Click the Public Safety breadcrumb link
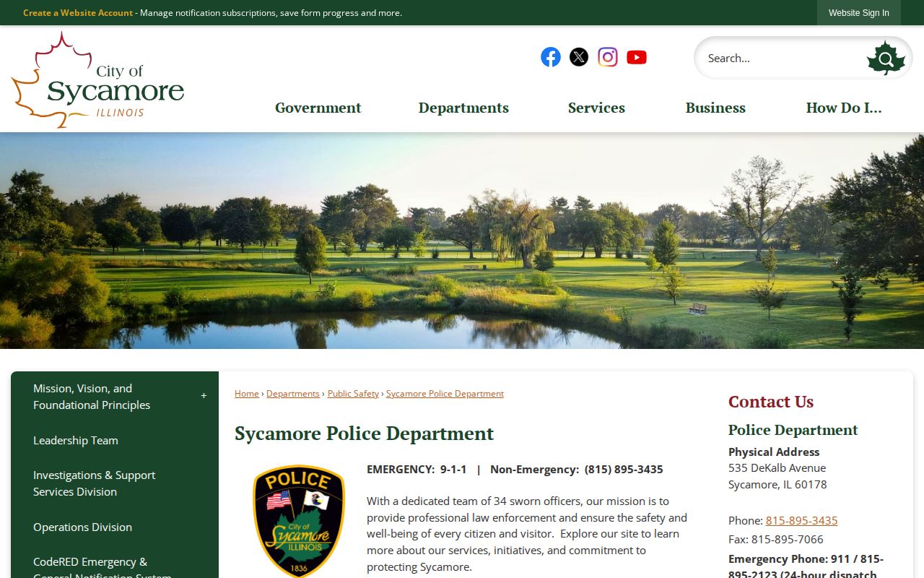Viewport: 924px width, 578px height. pyautogui.click(x=353, y=394)
